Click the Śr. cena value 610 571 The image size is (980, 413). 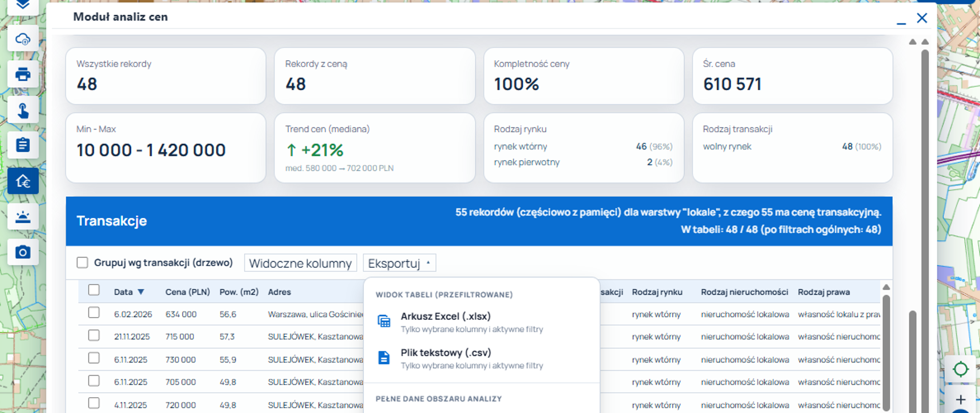(x=732, y=84)
